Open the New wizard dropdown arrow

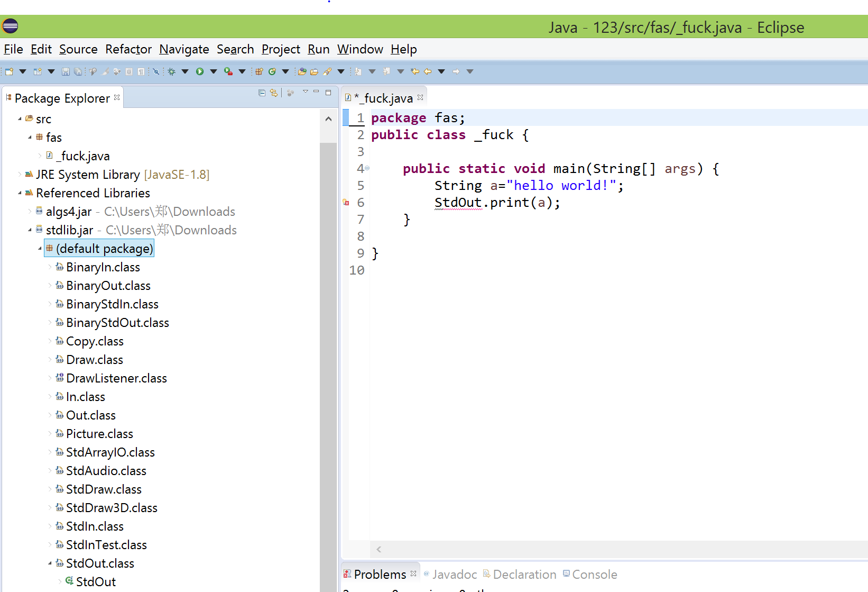click(x=23, y=71)
